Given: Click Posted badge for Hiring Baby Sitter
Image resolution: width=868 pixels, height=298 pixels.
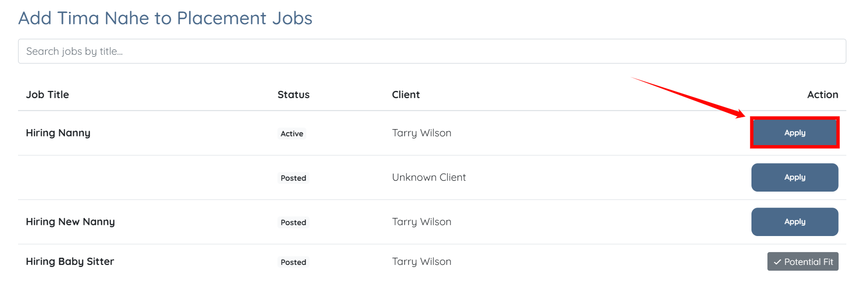Looking at the screenshot, I should [x=293, y=262].
